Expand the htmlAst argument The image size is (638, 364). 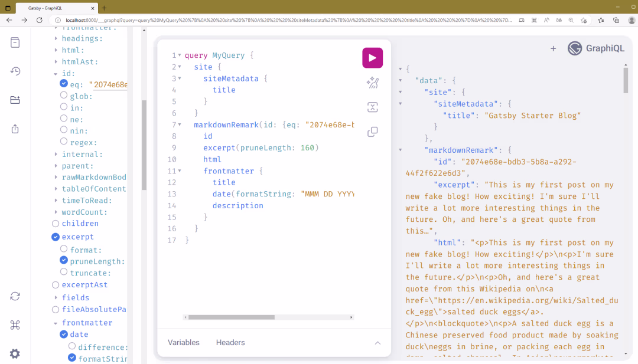[56, 62]
